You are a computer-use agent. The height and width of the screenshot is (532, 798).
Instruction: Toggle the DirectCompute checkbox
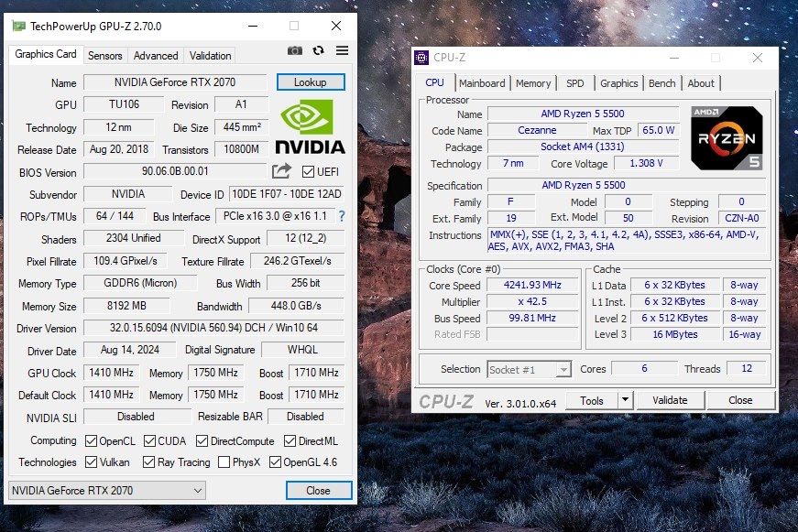click(202, 441)
